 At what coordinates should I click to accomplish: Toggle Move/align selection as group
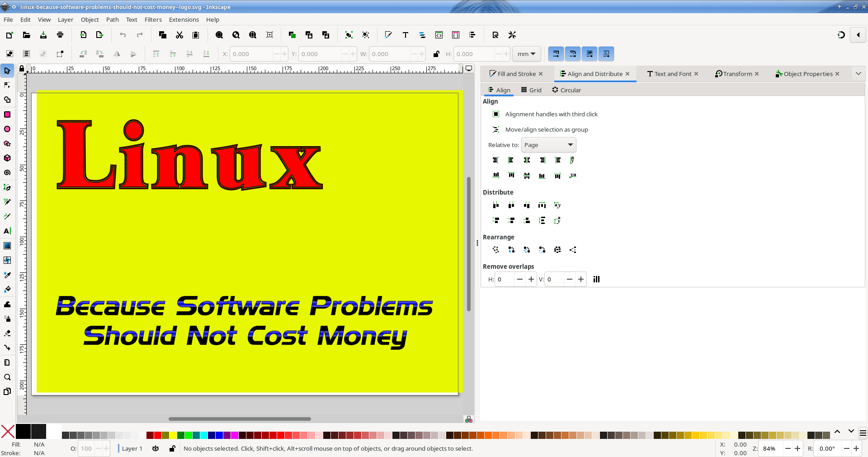tap(540, 129)
